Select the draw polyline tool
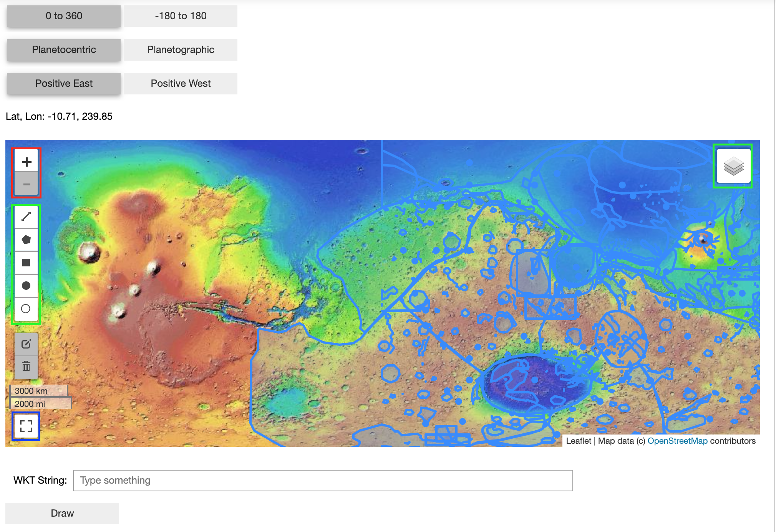 [x=26, y=217]
